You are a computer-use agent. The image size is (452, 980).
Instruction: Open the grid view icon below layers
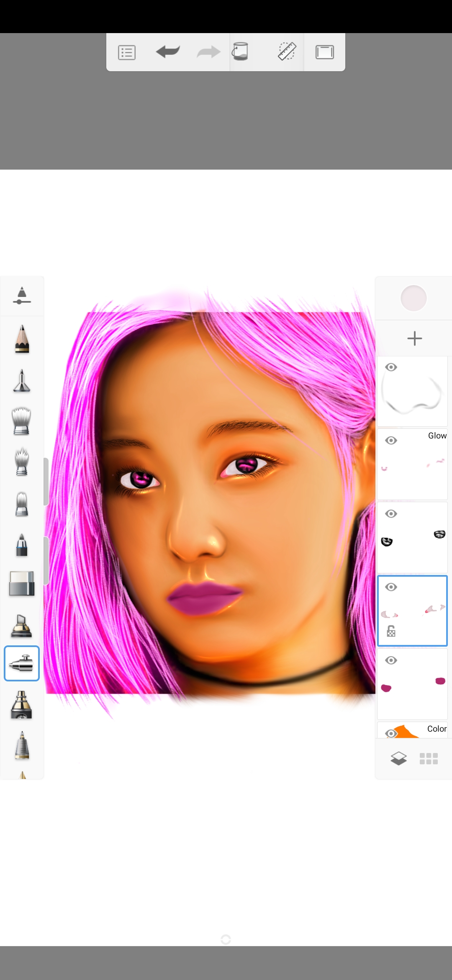click(x=429, y=758)
